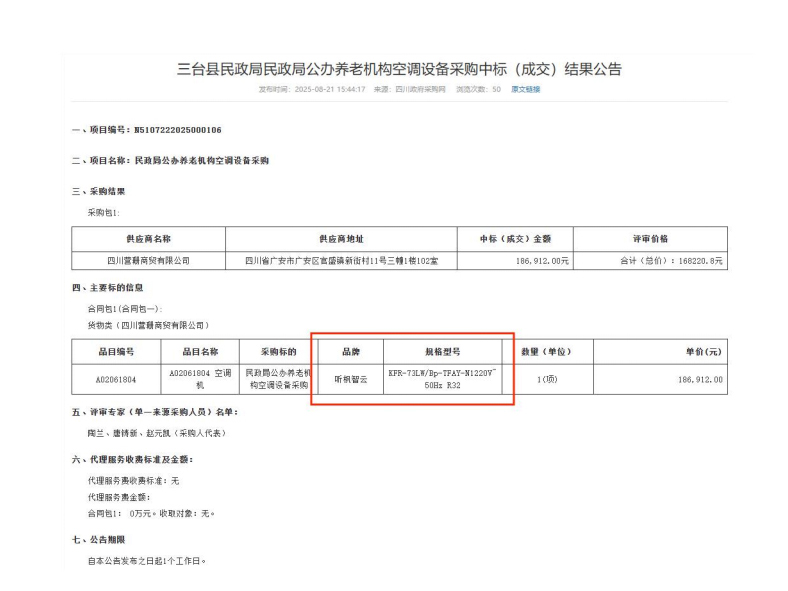Click the 品目名称 column header
The height and width of the screenshot is (591, 788).
click(x=200, y=352)
